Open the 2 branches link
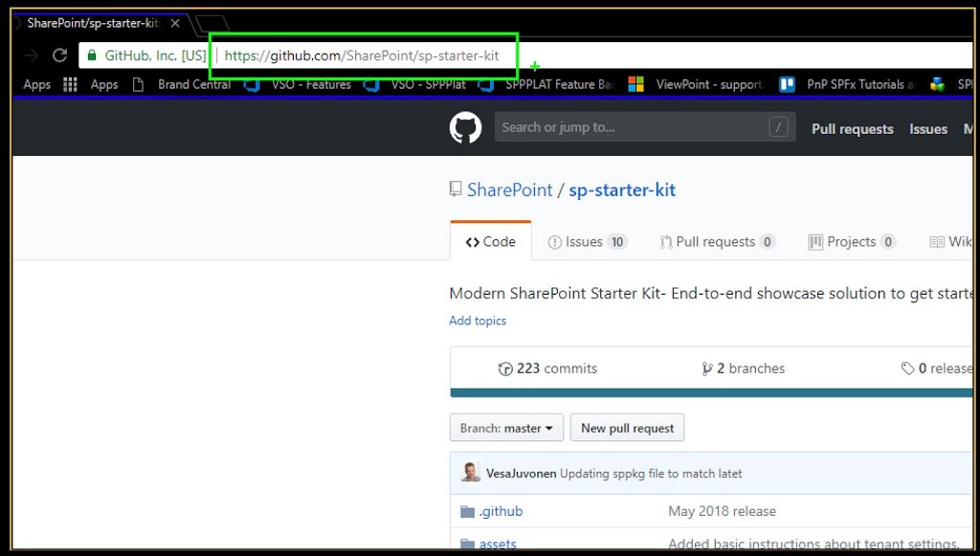The height and width of the screenshot is (556, 980). 743,368
